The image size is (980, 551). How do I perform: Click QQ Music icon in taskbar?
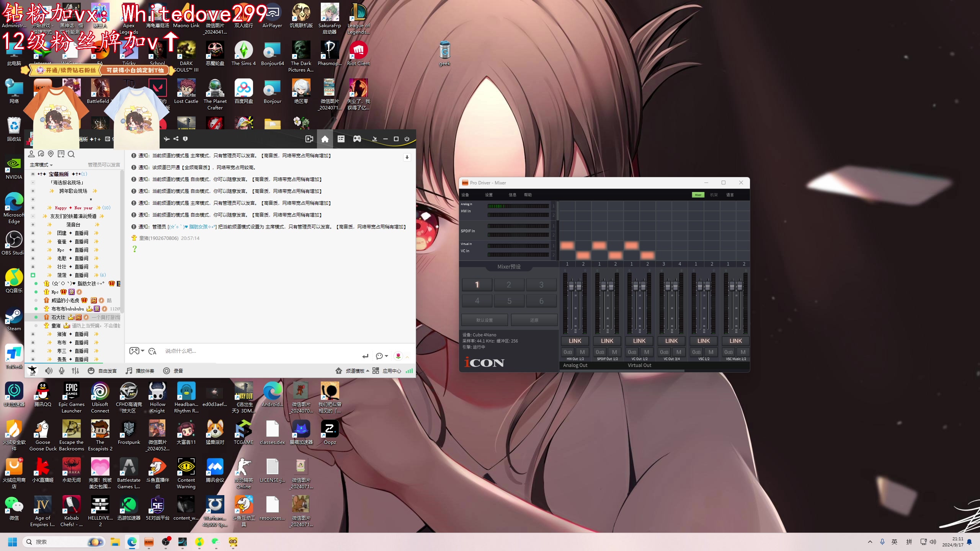[199, 541]
